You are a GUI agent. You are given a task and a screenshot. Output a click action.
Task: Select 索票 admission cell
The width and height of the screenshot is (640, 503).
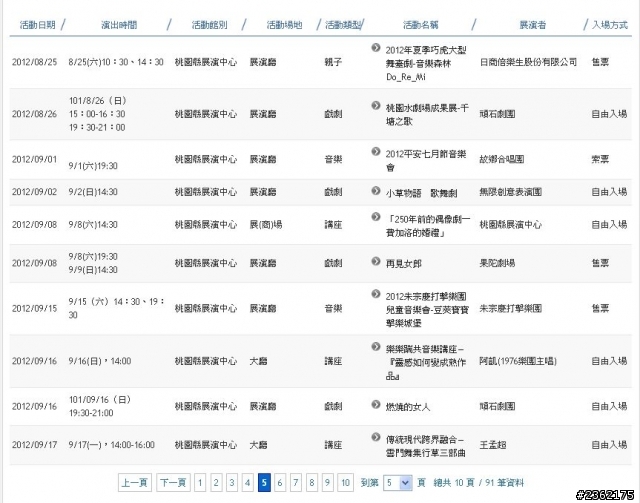click(x=600, y=159)
